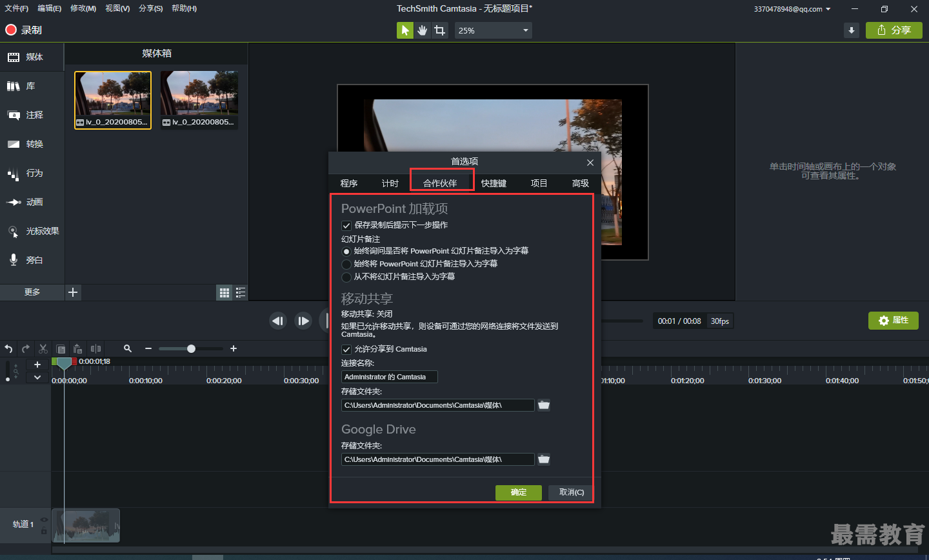The width and height of the screenshot is (929, 560).
Task: Open the 视图(V) menu
Action: (117, 8)
